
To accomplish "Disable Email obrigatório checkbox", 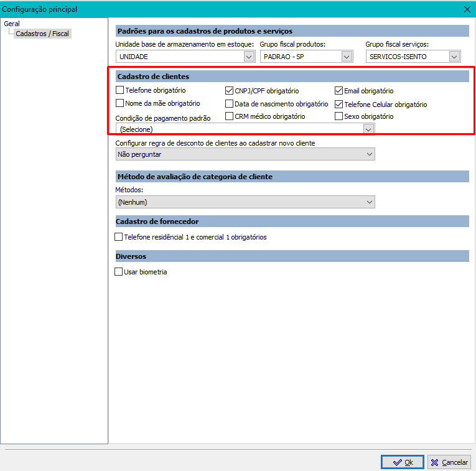I will click(x=339, y=91).
